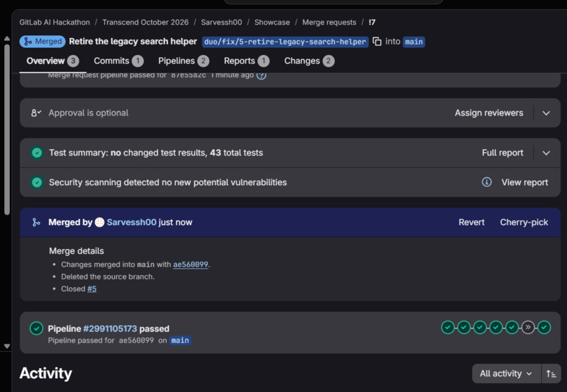Click the main target branch badge in header
Viewport: 567px width, 392px height.
pyautogui.click(x=414, y=42)
